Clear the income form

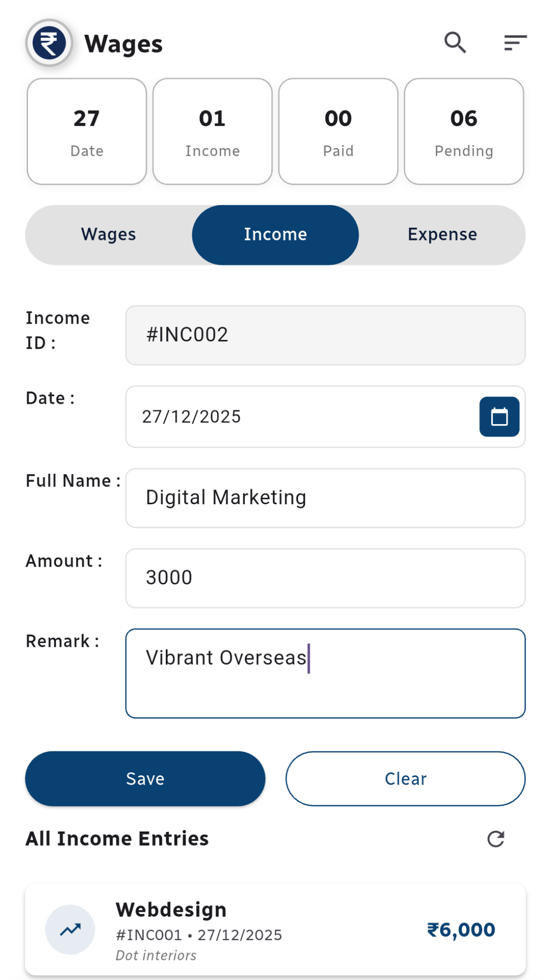click(x=405, y=778)
